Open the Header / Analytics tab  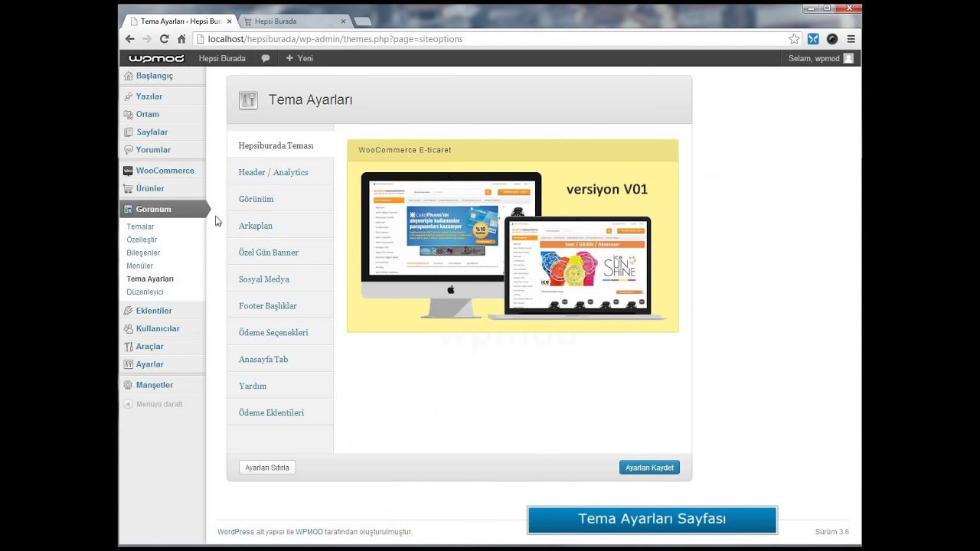pos(280,172)
